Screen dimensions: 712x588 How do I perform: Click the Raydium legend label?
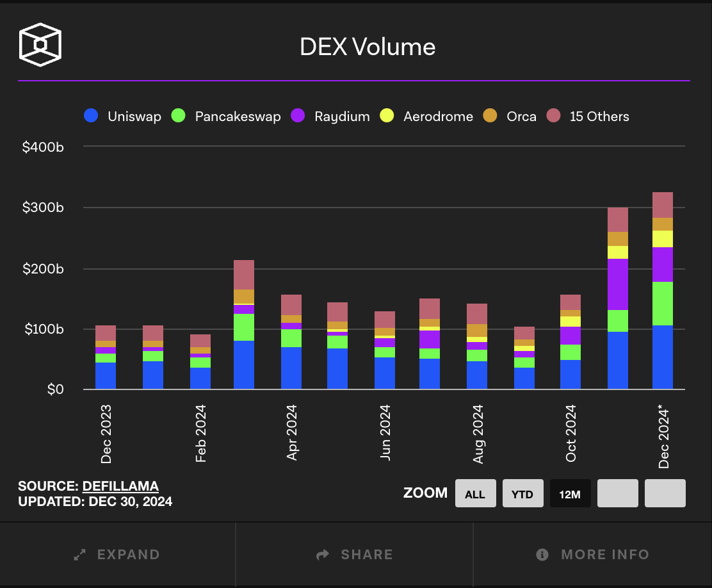(x=342, y=117)
